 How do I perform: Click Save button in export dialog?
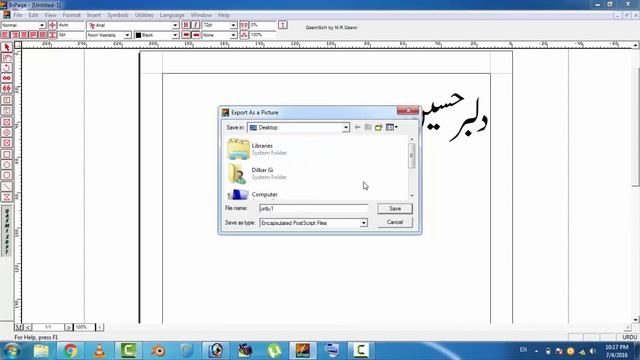[x=395, y=209]
